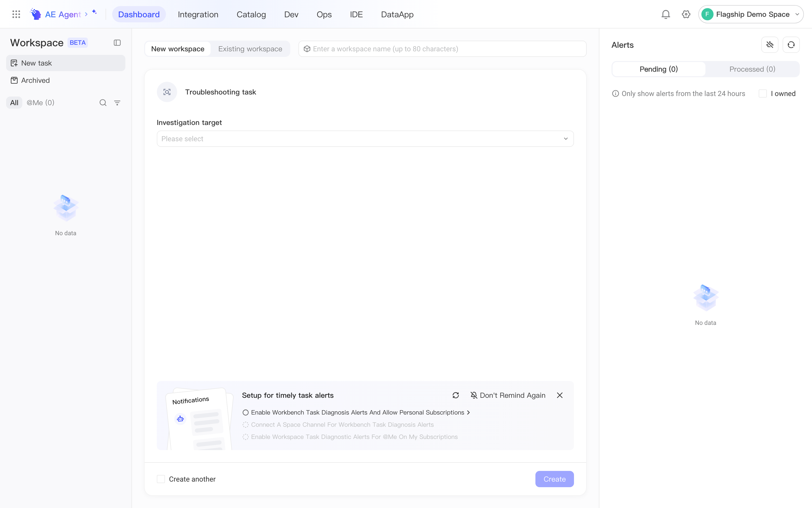Open the Dev tab
Image resolution: width=812 pixels, height=508 pixels.
tap(291, 14)
